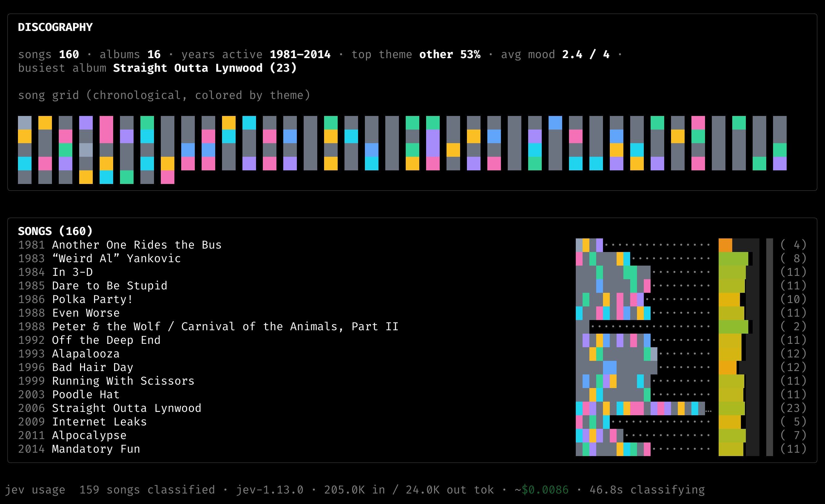
Task: Select the Alapalooza album row
Action: [x=412, y=354]
